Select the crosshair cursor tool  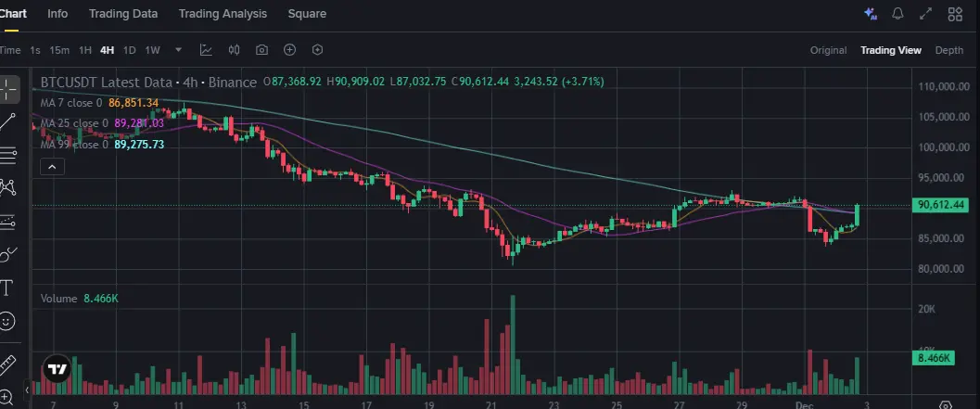click(9, 90)
